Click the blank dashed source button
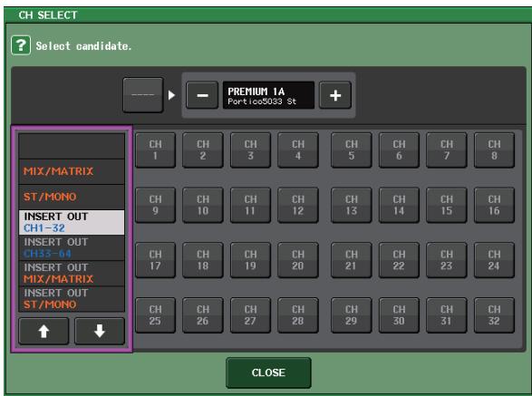Screen dimensions: 532x396 click(x=143, y=95)
